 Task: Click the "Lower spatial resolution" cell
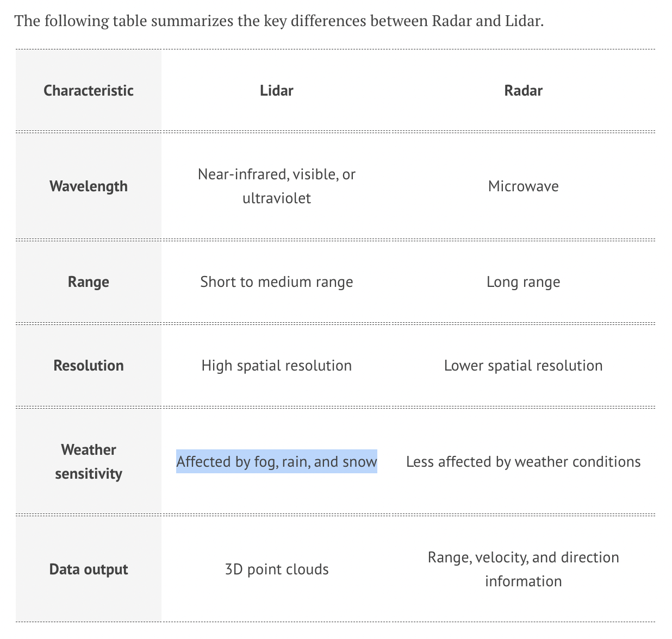pyautogui.click(x=523, y=366)
